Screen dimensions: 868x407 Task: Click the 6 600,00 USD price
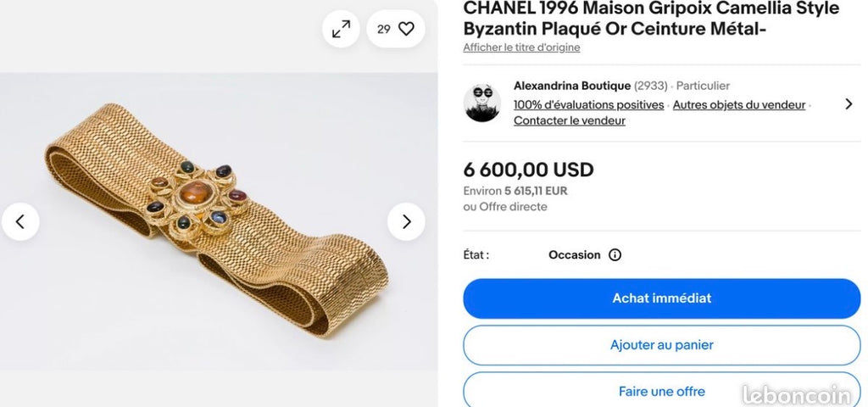[528, 170]
